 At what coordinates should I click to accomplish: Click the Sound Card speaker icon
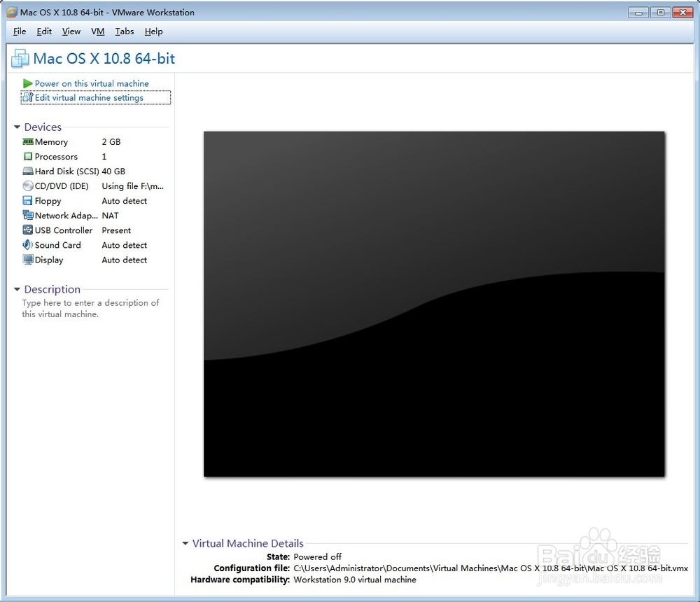click(x=28, y=245)
